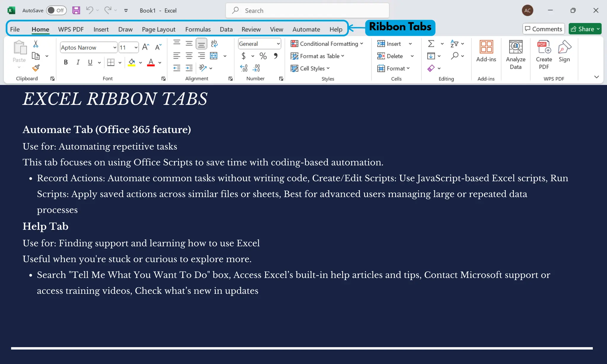The height and width of the screenshot is (364, 607).
Task: Toggle Bottom Align button
Action: 202,44
